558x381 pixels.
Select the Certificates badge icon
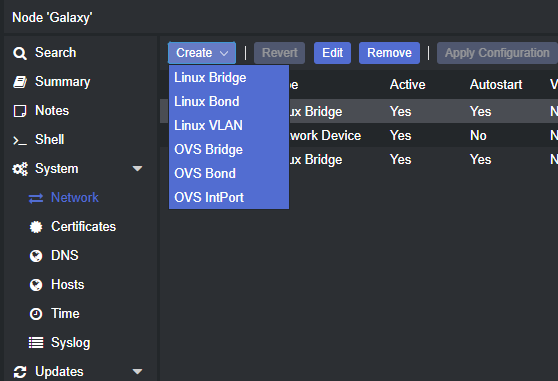coord(36,227)
